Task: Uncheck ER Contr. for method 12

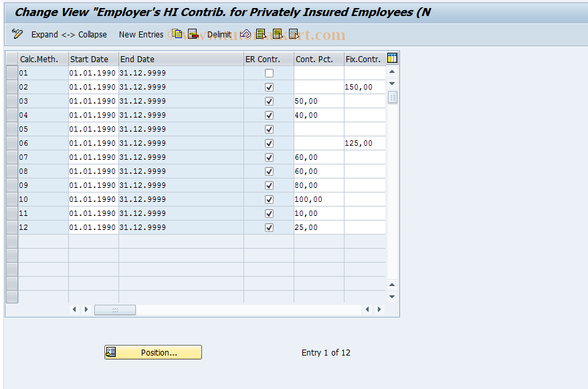Action: tap(269, 227)
